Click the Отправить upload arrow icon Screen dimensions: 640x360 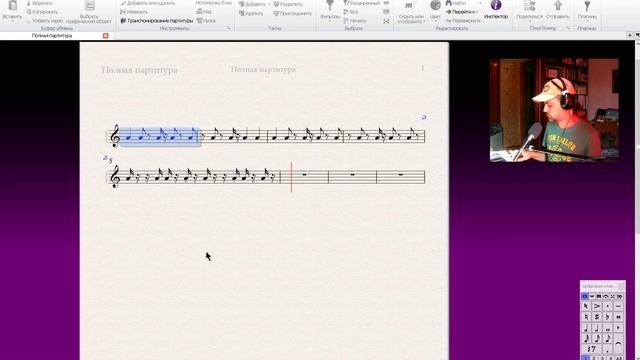tap(558, 6)
